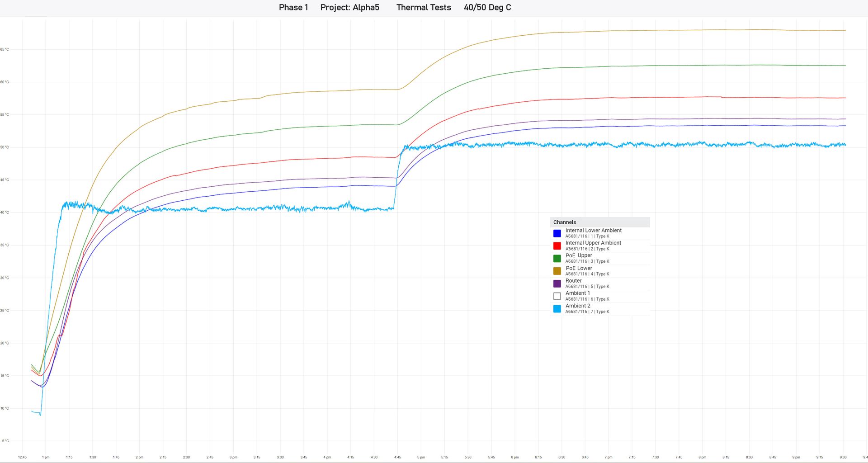Click the "50 °C" y-axis label
Screen dimensions: 868x463
[x=5, y=147]
